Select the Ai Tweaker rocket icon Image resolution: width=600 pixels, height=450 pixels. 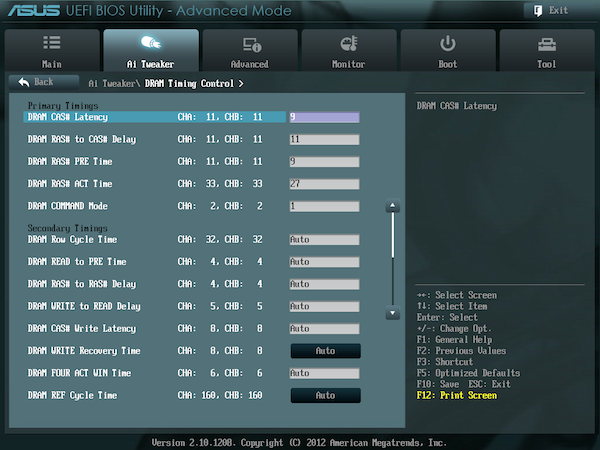click(x=151, y=42)
